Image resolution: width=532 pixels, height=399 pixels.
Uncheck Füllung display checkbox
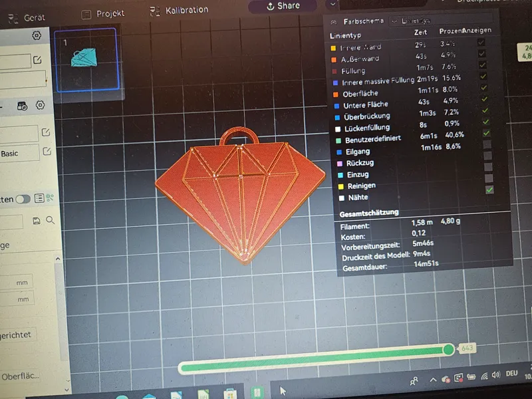pyautogui.click(x=482, y=65)
